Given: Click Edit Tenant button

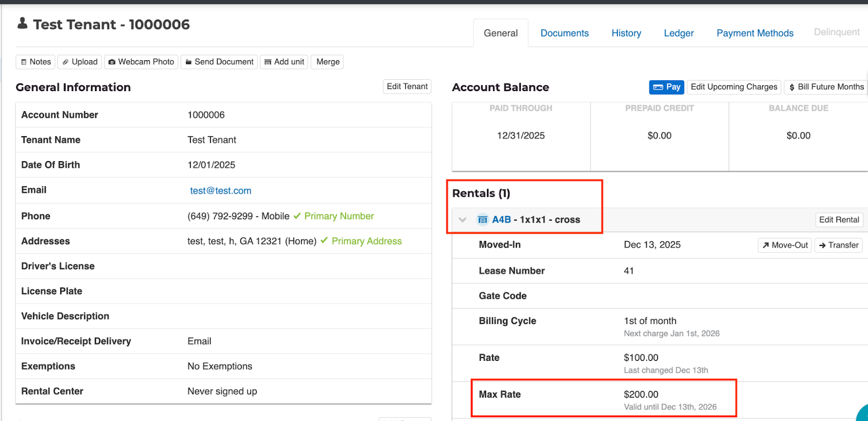Looking at the screenshot, I should tap(407, 87).
